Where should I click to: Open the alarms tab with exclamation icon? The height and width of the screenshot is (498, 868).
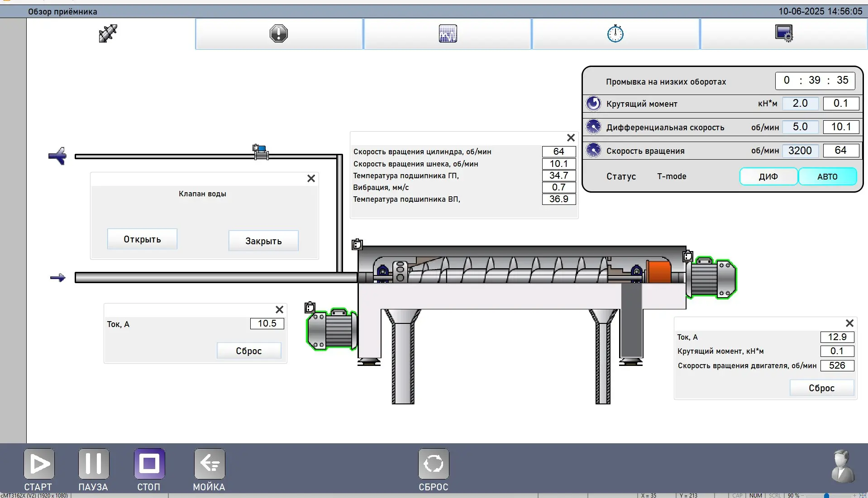coord(279,34)
